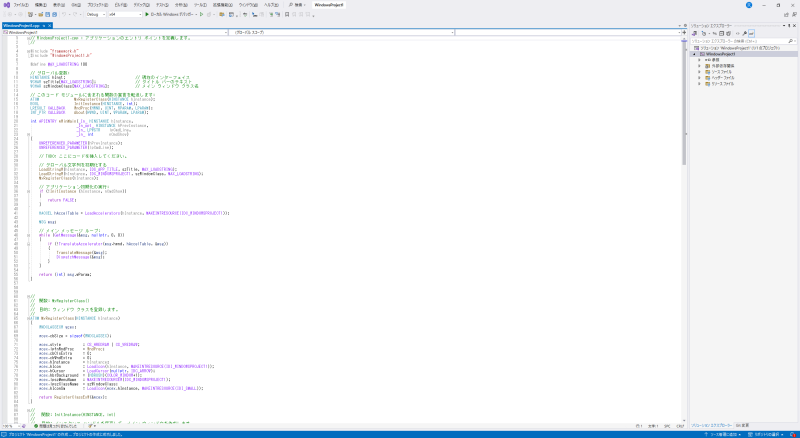Select the WindowsProject1.cpp editor tab

[x=21, y=25]
